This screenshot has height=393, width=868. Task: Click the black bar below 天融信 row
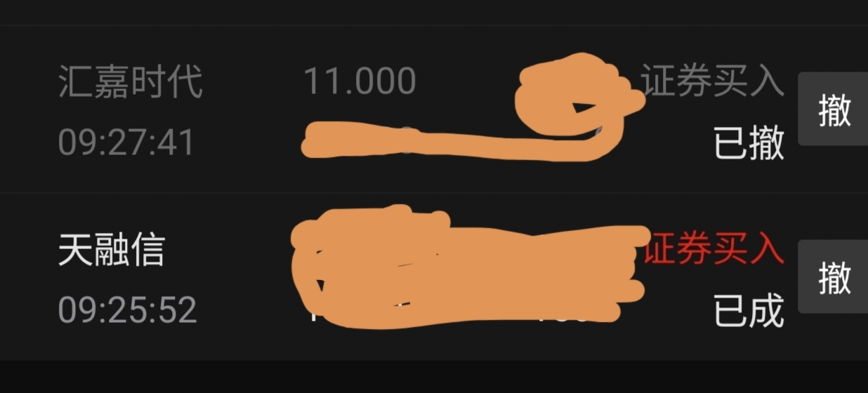click(x=434, y=377)
